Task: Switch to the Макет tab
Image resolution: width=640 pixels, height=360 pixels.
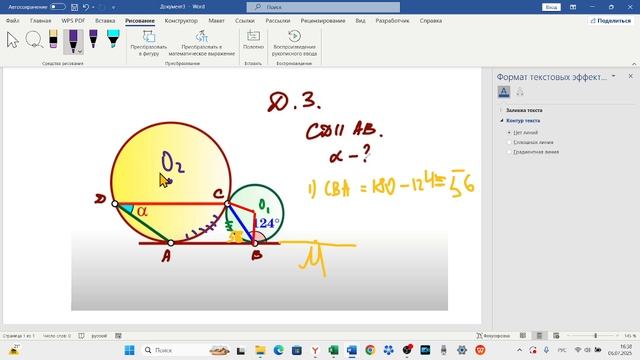Action: (216, 20)
